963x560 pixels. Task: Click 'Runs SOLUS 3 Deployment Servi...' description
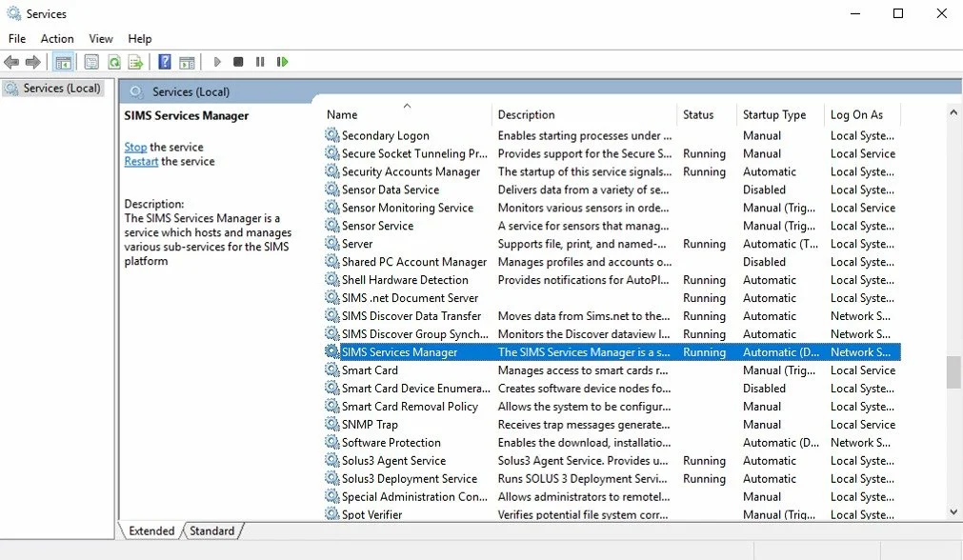tap(582, 478)
